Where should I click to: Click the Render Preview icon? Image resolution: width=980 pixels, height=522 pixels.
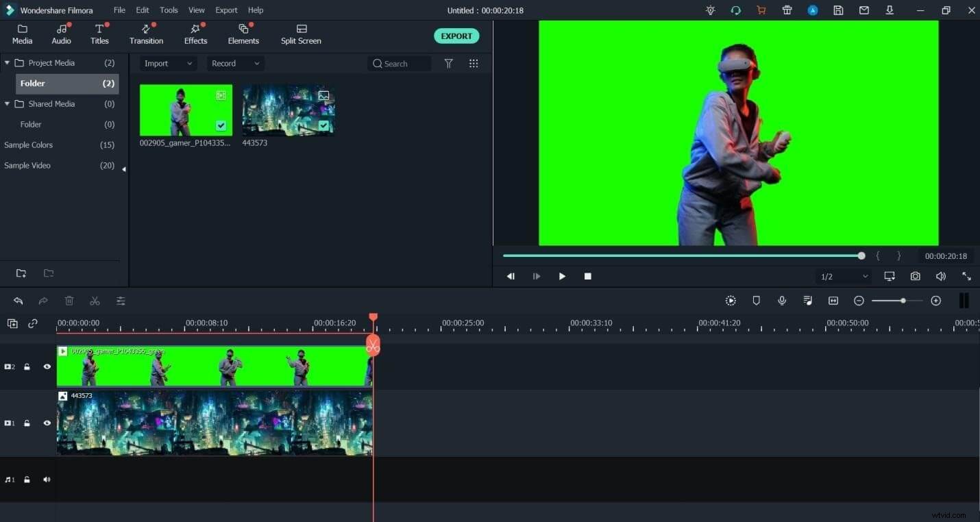731,301
